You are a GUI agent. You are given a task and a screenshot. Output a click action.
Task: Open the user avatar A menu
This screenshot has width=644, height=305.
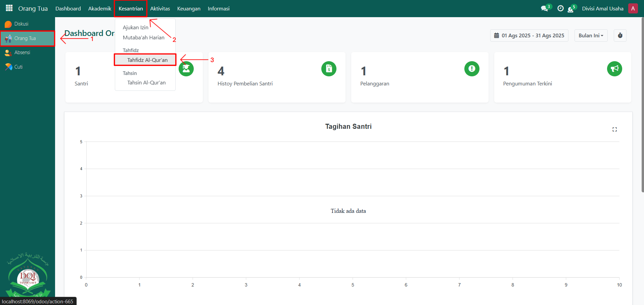pos(633,8)
